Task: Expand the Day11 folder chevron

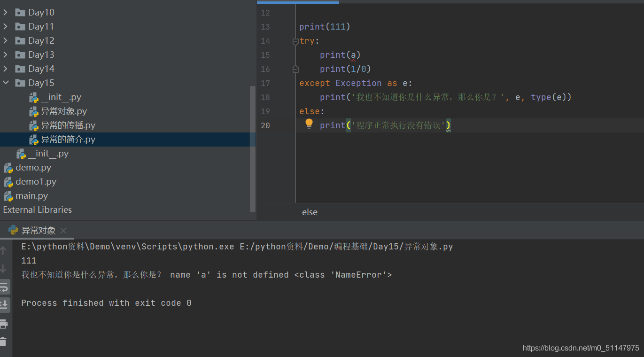Action: [x=6, y=27]
